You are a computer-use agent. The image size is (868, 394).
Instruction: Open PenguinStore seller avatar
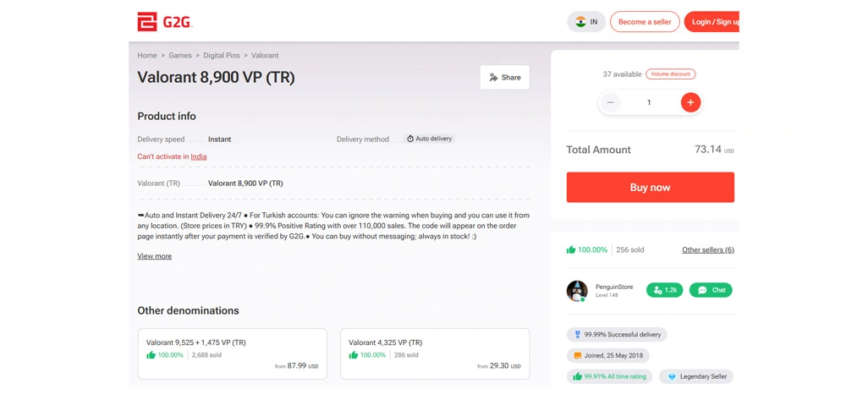pos(577,291)
